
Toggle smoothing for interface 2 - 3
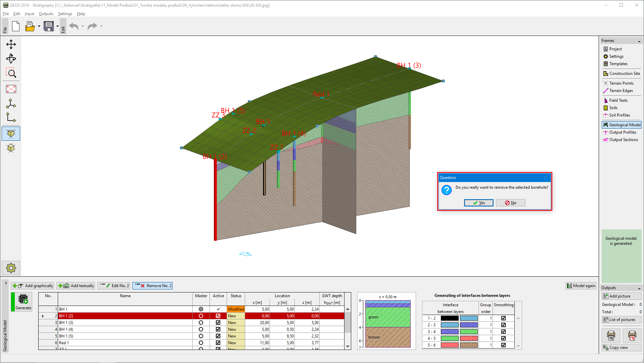coord(503,325)
